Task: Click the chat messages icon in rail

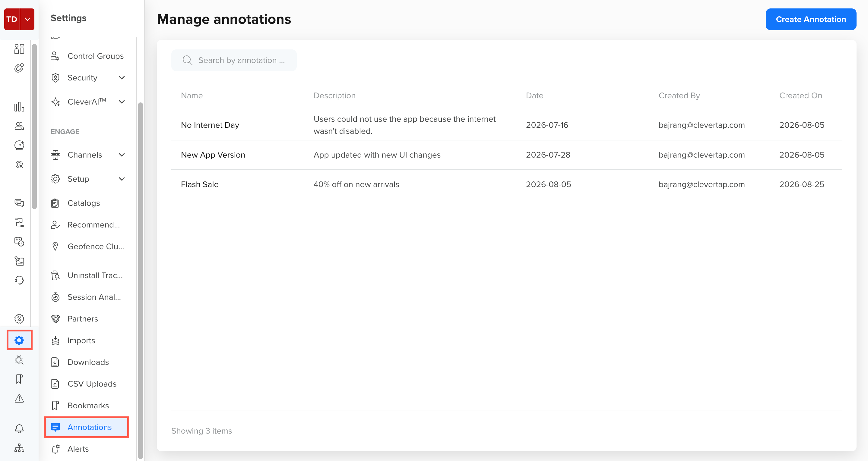Action: (19, 203)
